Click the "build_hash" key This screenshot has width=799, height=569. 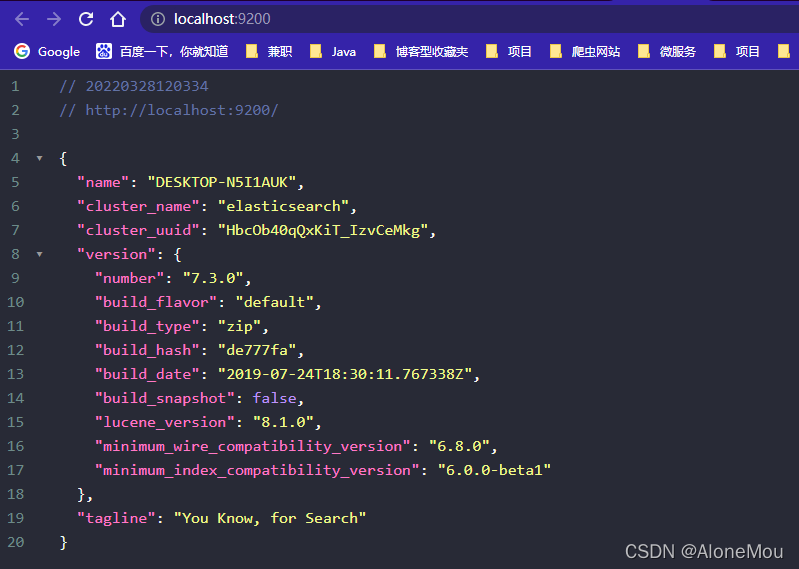pos(147,350)
